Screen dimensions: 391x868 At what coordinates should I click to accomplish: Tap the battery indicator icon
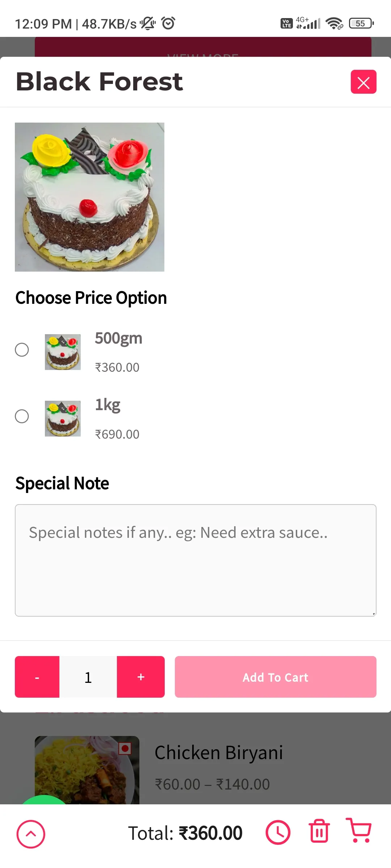361,24
